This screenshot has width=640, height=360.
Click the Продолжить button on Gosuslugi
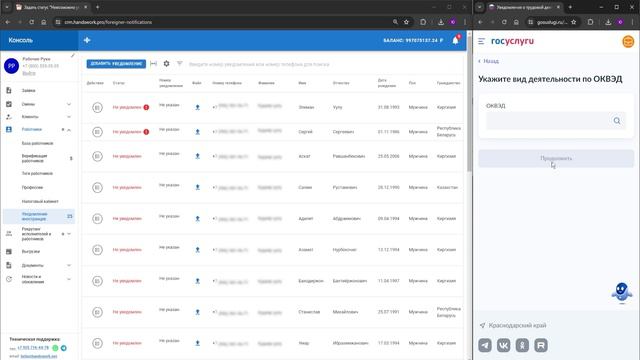coord(556,158)
